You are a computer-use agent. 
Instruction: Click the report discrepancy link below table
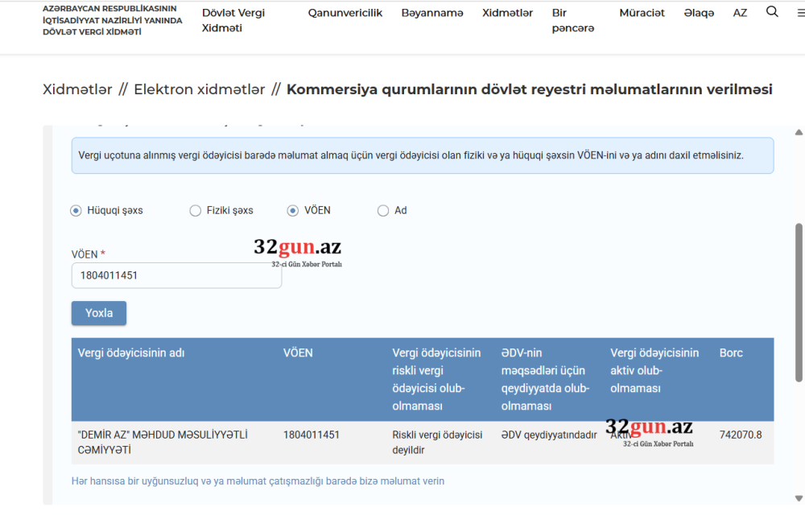pos(258,481)
